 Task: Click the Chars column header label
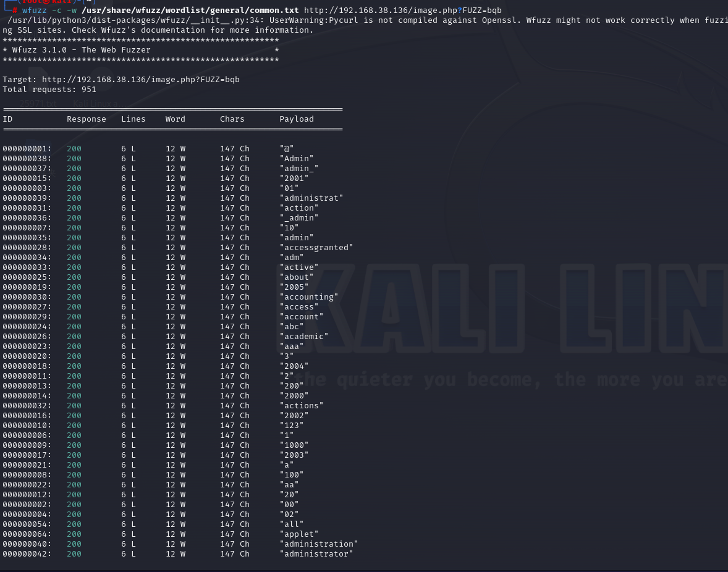point(232,119)
